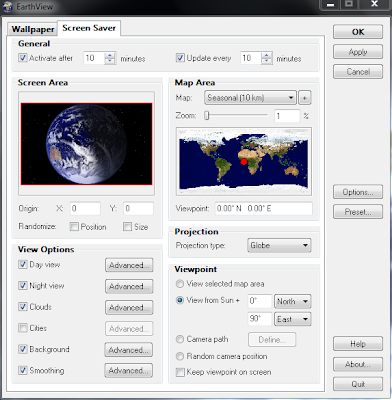The image size is (392, 400).
Task: Toggle the Activate after checkbox
Action: [23, 58]
